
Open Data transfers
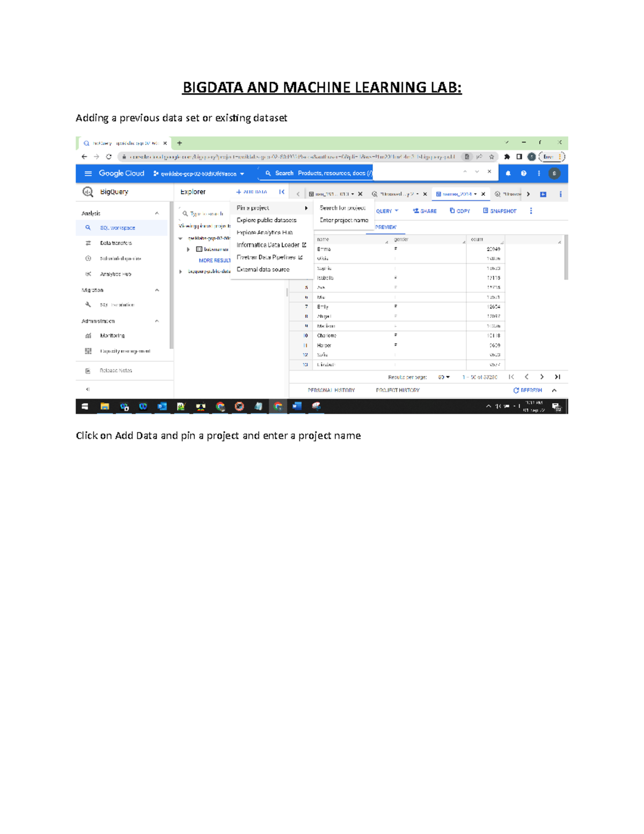click(x=117, y=243)
